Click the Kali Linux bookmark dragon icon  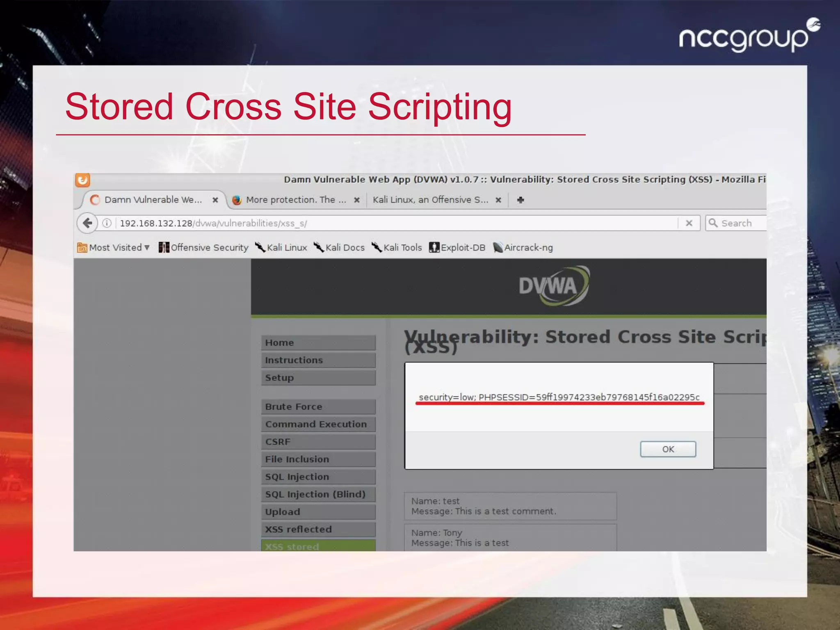tap(260, 247)
